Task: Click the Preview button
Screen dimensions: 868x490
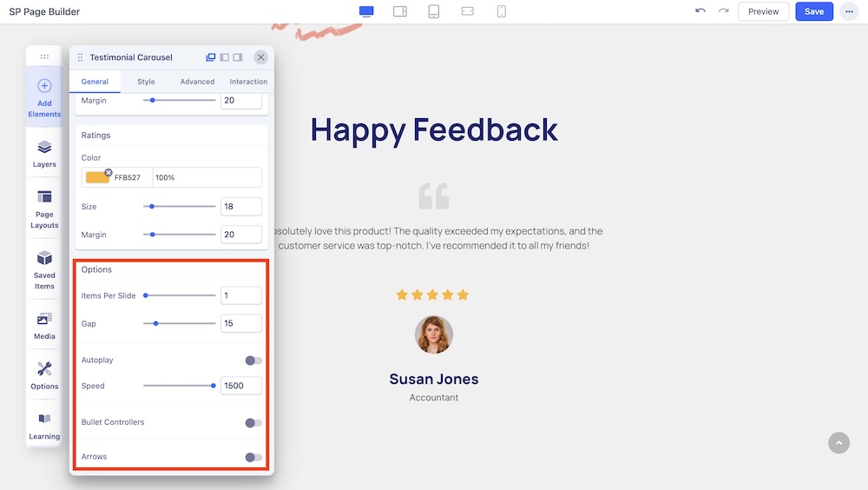Action: point(763,11)
